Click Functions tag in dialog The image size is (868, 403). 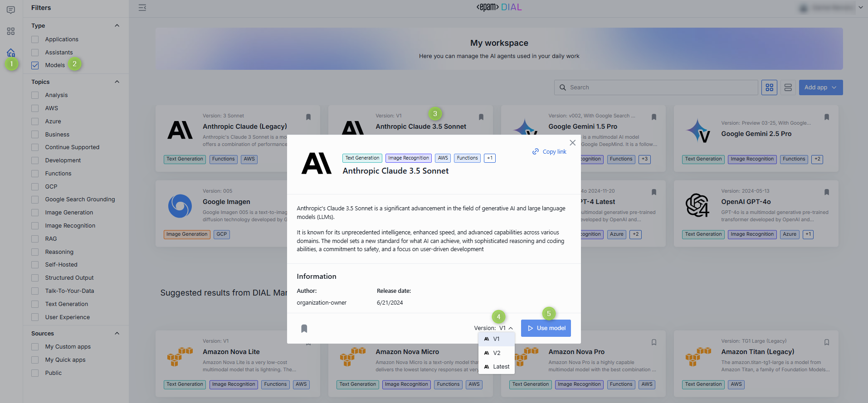click(x=468, y=158)
